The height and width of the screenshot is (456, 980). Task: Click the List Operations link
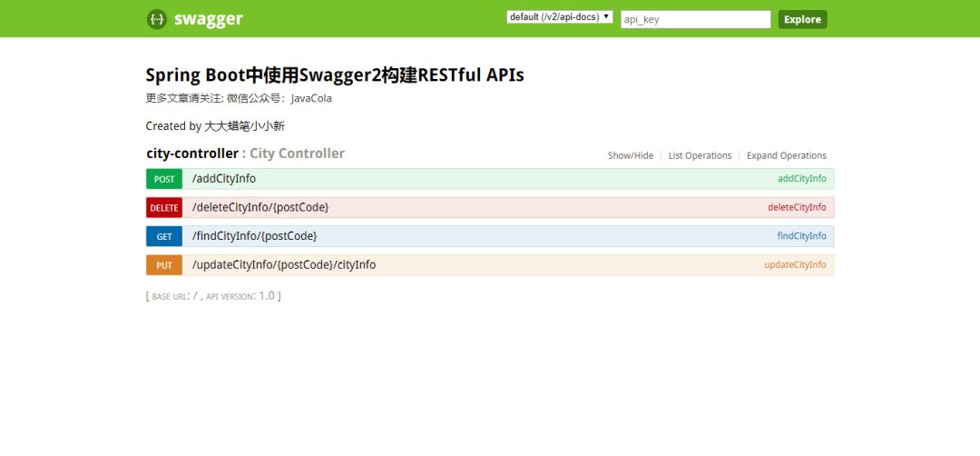(700, 155)
